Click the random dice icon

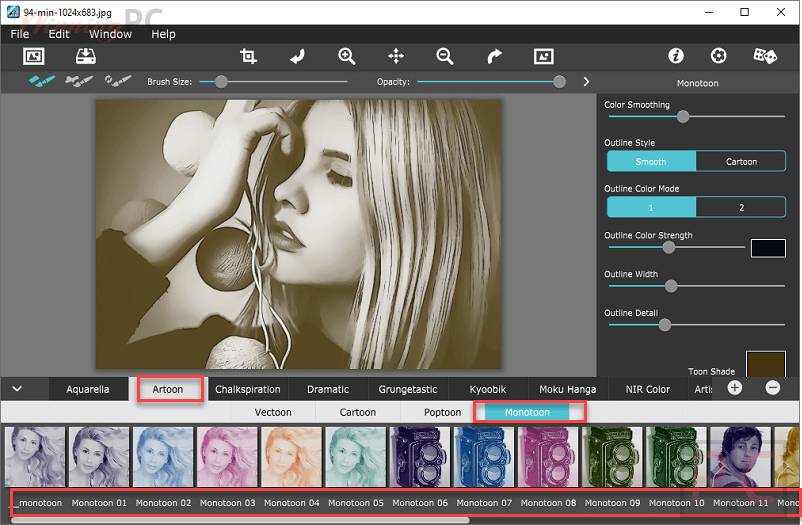(x=765, y=56)
